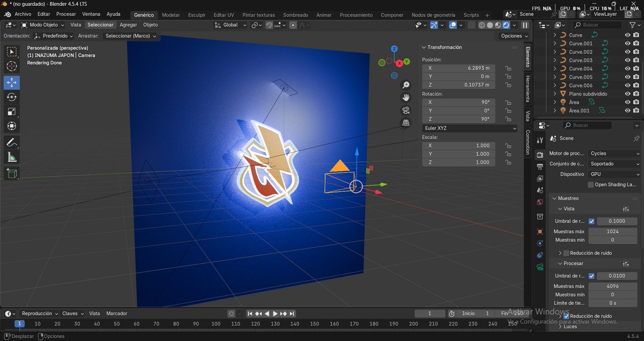Open the Output properties tab icon

[540, 166]
